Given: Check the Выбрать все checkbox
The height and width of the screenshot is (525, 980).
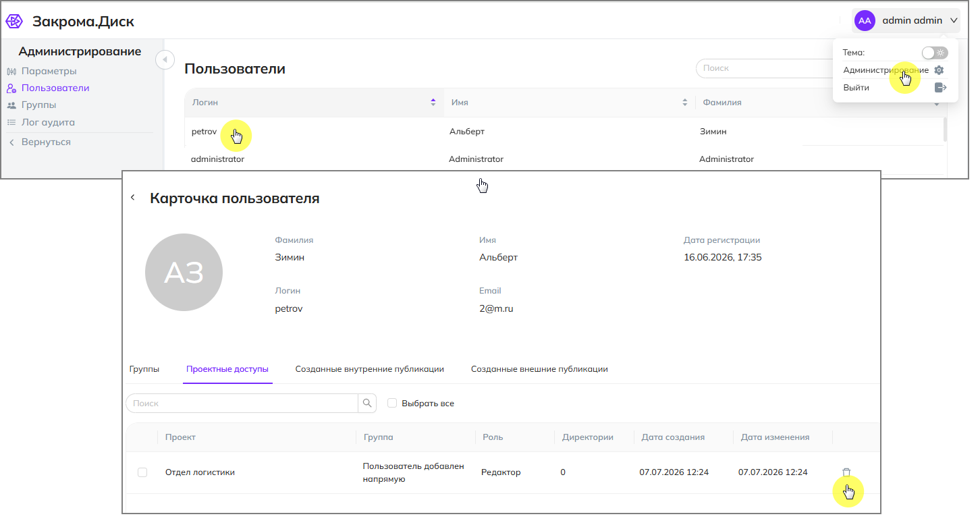Looking at the screenshot, I should pyautogui.click(x=392, y=404).
